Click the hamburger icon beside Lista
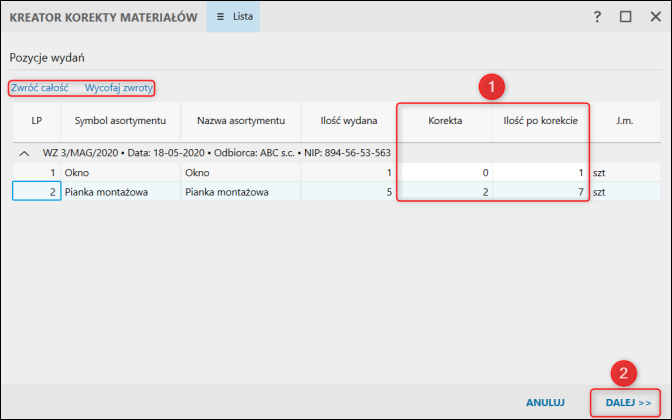The height and width of the screenshot is (420, 672). click(220, 17)
